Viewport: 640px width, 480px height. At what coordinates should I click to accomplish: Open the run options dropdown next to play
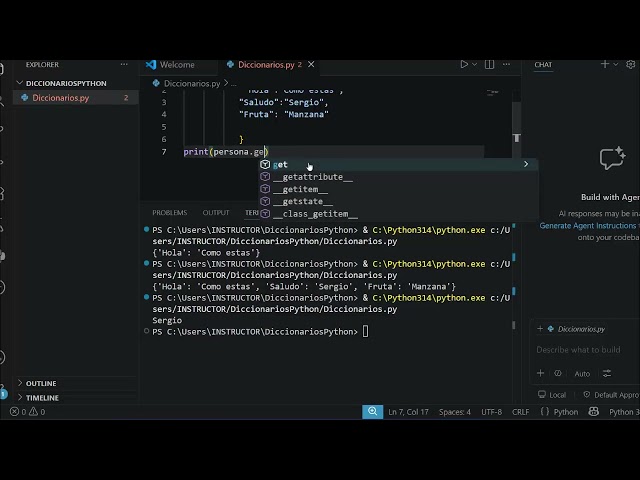(474, 64)
